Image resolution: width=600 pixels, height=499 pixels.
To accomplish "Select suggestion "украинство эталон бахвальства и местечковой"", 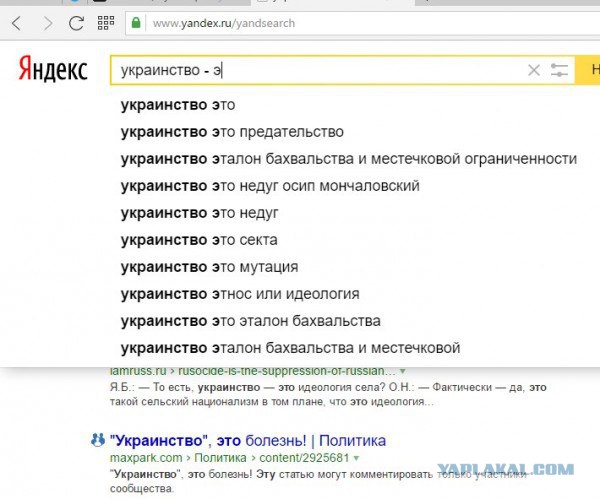I will (x=290, y=348).
